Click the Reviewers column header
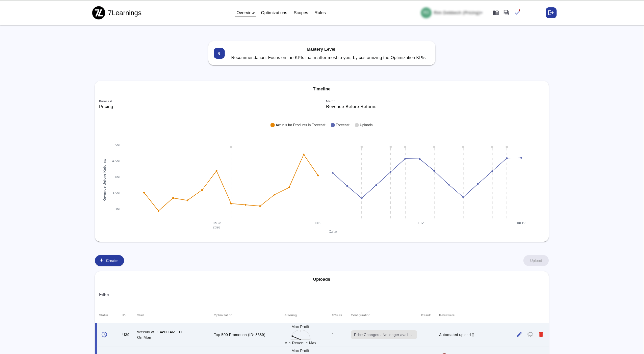 click(x=446, y=315)
